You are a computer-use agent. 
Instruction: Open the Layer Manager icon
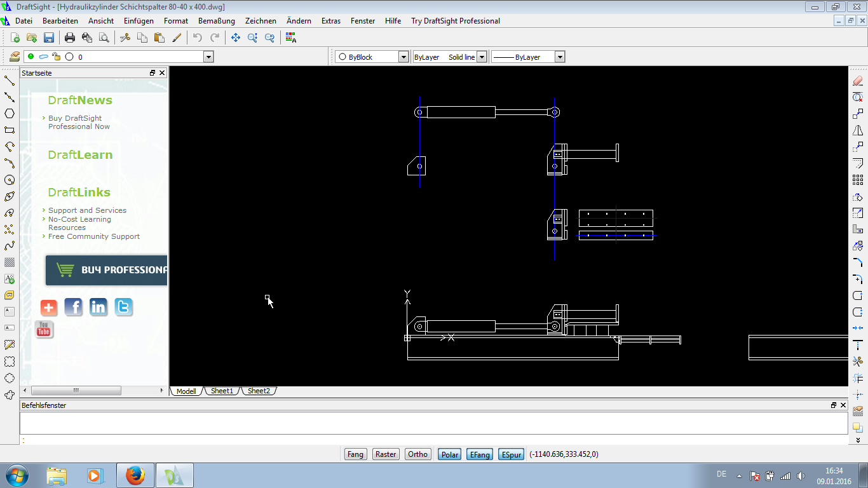(x=15, y=57)
